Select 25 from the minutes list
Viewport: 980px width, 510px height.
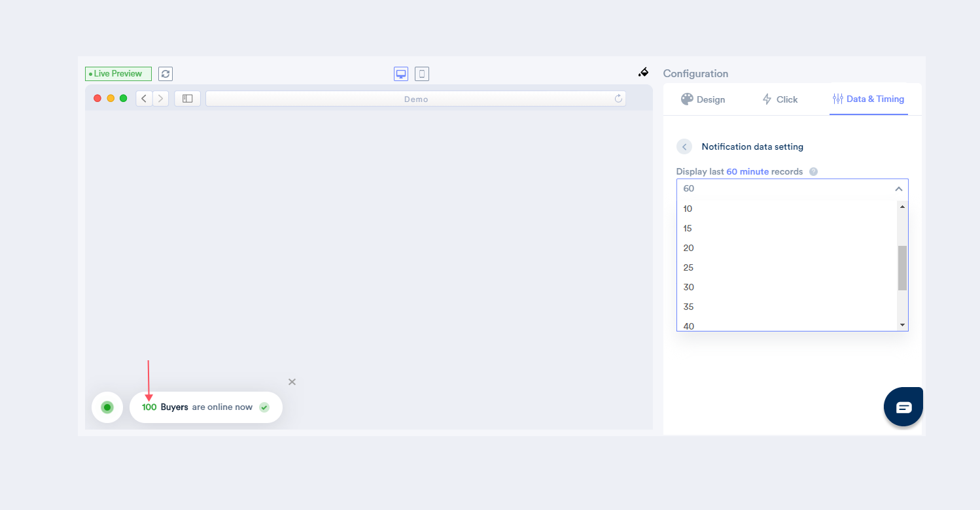[788, 267]
